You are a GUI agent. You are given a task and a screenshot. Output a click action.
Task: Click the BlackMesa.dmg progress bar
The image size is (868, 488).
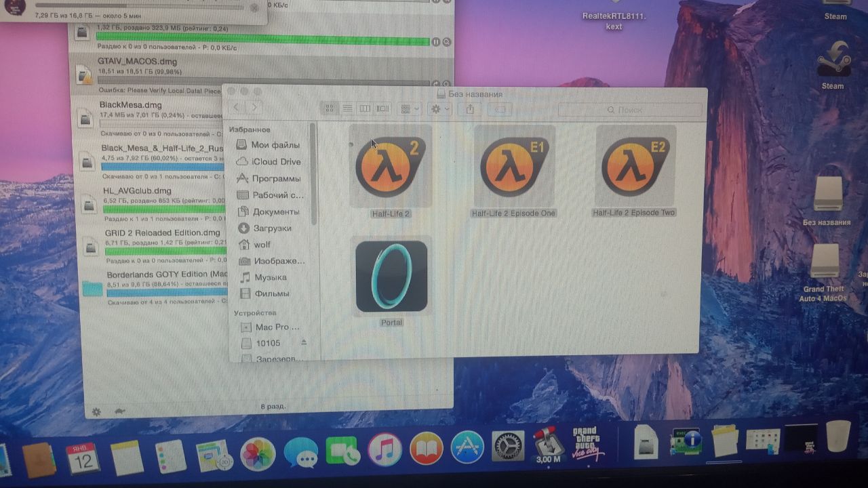pos(161,123)
